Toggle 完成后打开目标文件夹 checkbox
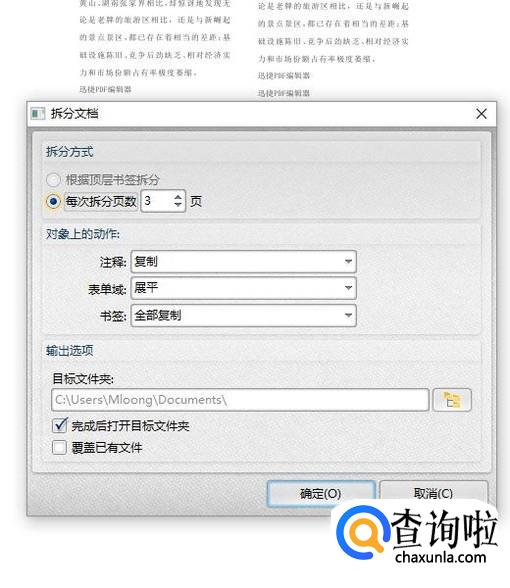Image resolution: width=510 pixels, height=588 pixels. tap(60, 426)
